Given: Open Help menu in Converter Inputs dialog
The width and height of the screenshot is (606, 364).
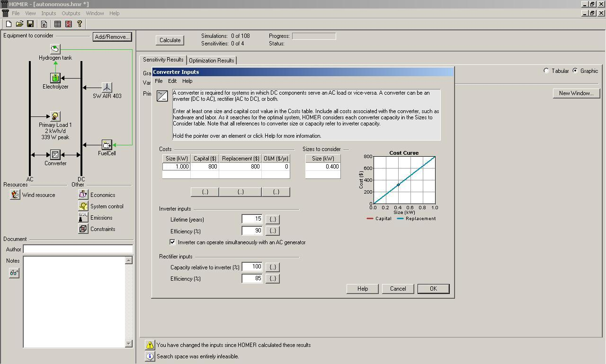Looking at the screenshot, I should click(187, 81).
